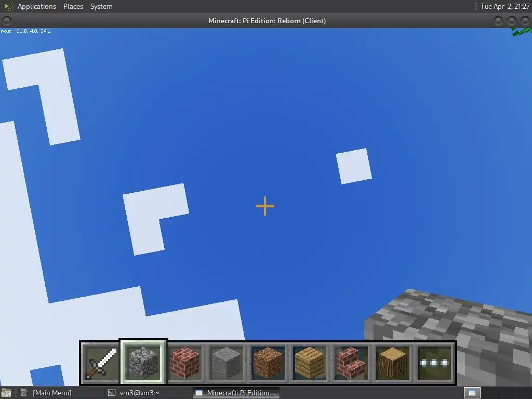The height and width of the screenshot is (399, 532).
Task: Click the Main Menu taskbar button
Action: click(52, 393)
